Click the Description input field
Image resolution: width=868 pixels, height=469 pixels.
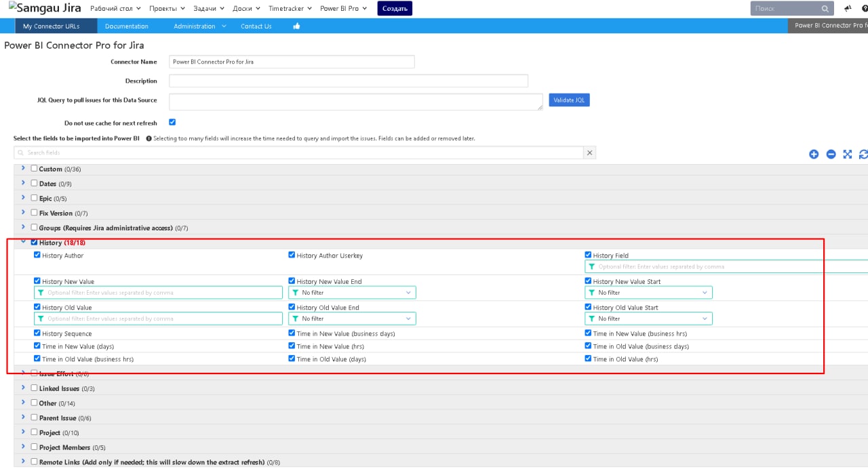tap(349, 81)
